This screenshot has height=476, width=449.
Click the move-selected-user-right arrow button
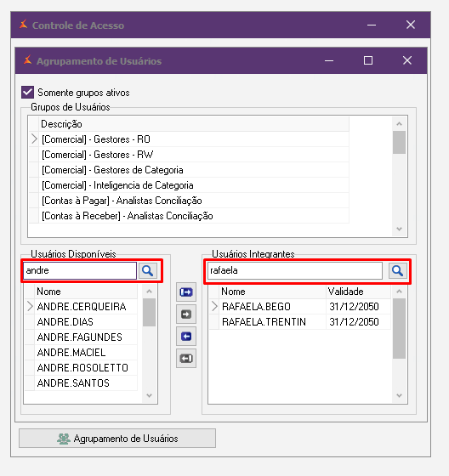coord(186,314)
